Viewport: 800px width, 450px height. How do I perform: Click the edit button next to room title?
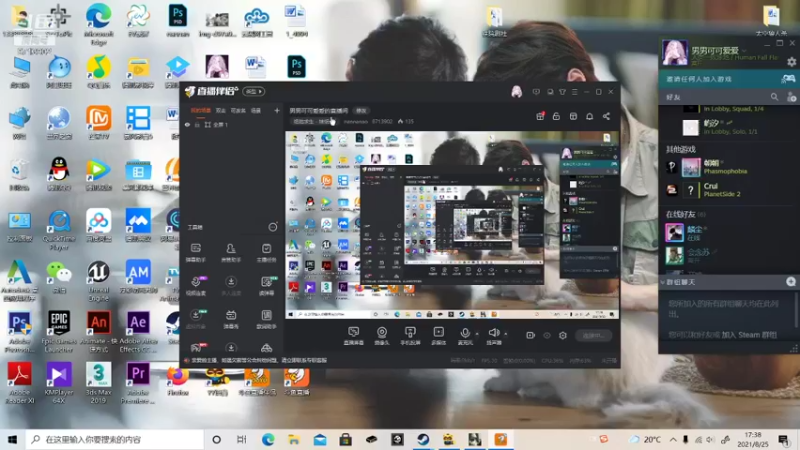[x=361, y=111]
